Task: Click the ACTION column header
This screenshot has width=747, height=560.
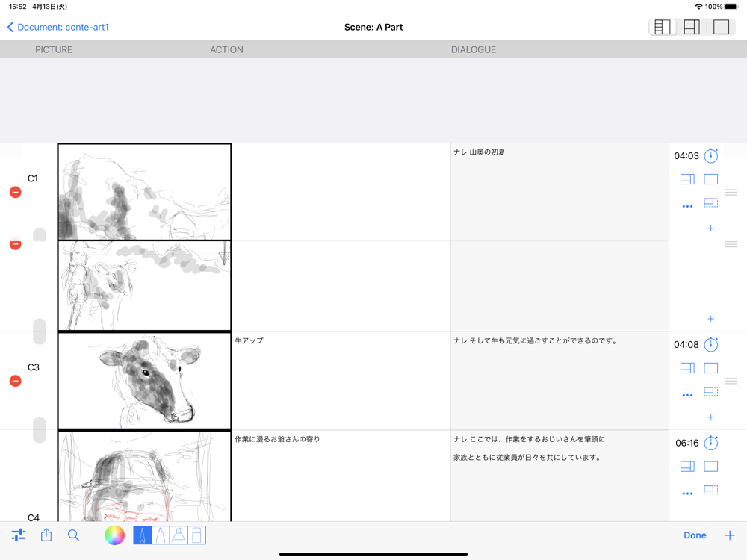Action: pos(227,49)
